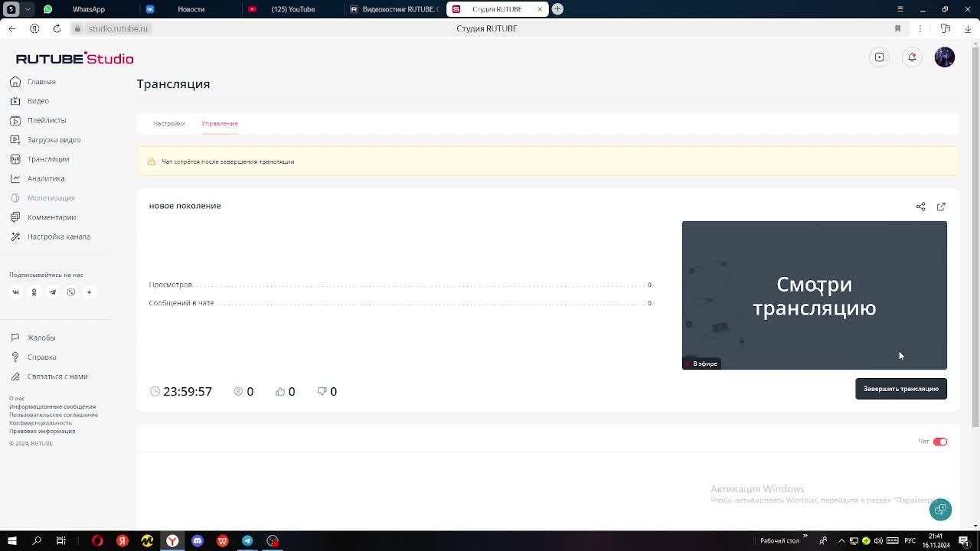Open a new browser tab
The image size is (980, 551).
557,9
